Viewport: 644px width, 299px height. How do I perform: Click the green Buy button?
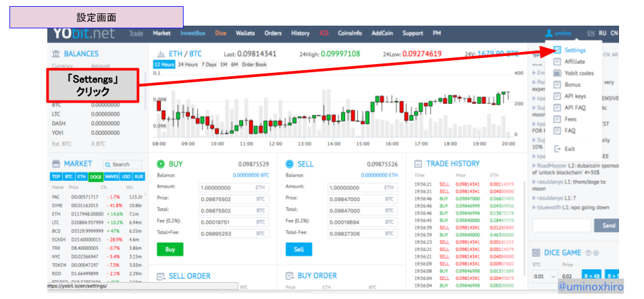click(170, 249)
